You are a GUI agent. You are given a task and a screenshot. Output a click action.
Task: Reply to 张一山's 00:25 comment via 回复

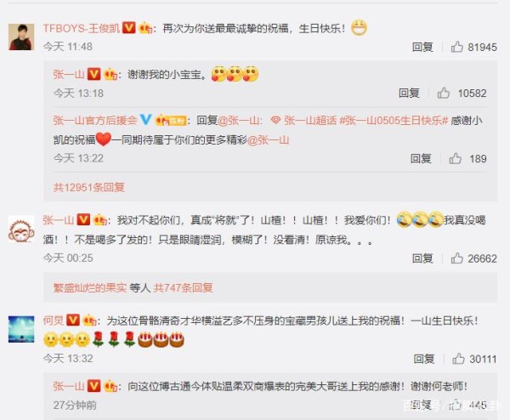(422, 258)
